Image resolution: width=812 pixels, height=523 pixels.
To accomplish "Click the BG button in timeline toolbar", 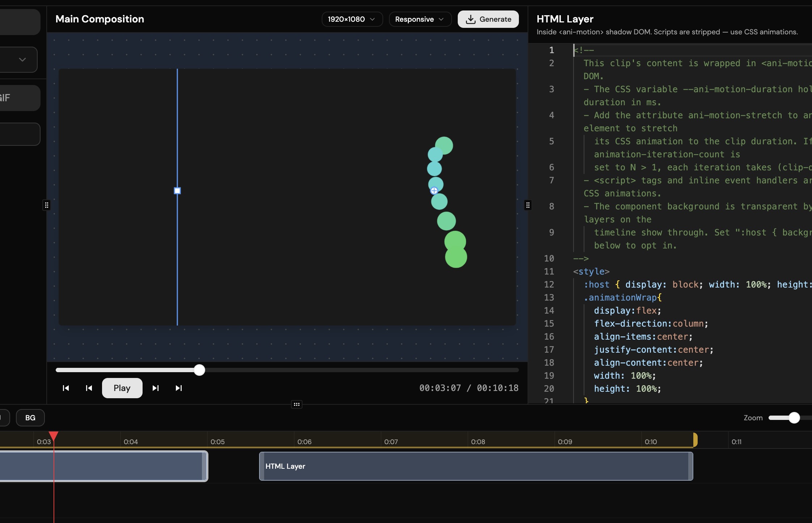I will click(30, 418).
